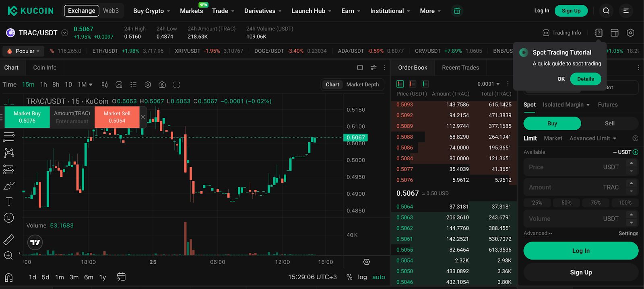
Task: Select the magnet snap tool
Action: click(9, 277)
